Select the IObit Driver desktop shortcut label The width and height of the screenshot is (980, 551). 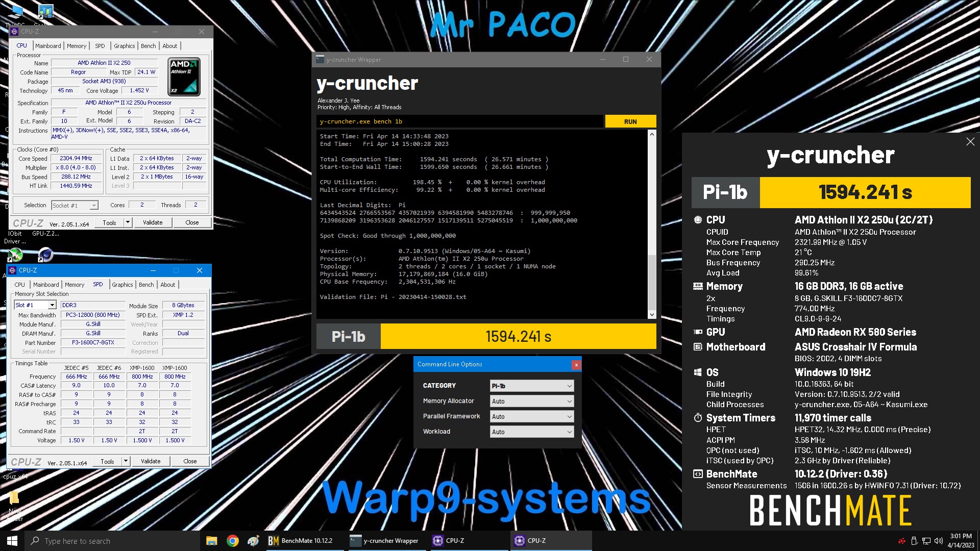coord(15,238)
